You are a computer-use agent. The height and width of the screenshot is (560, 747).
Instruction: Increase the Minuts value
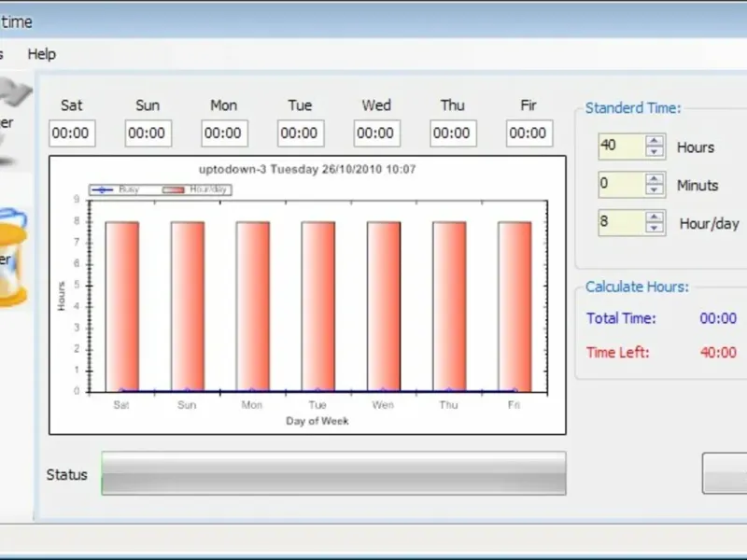click(x=655, y=178)
